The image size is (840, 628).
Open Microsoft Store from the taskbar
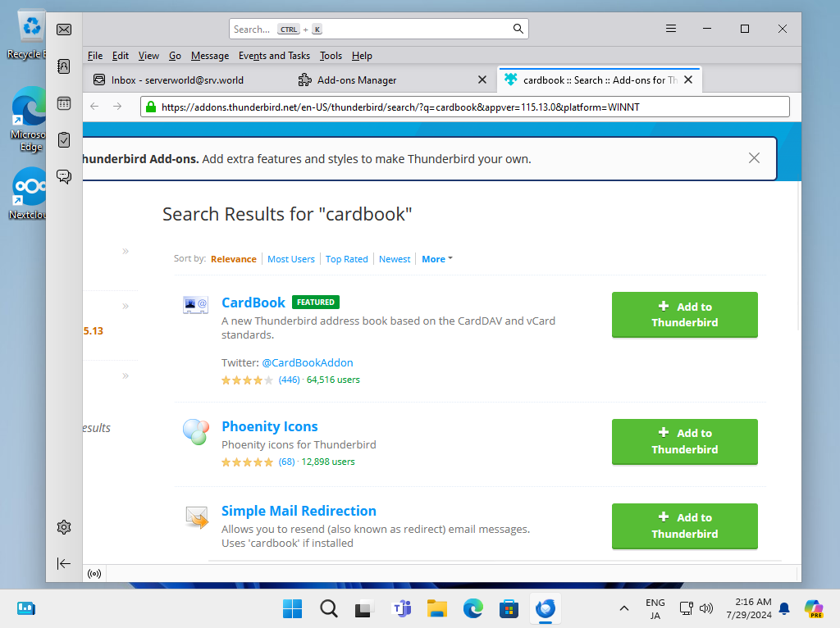509,608
